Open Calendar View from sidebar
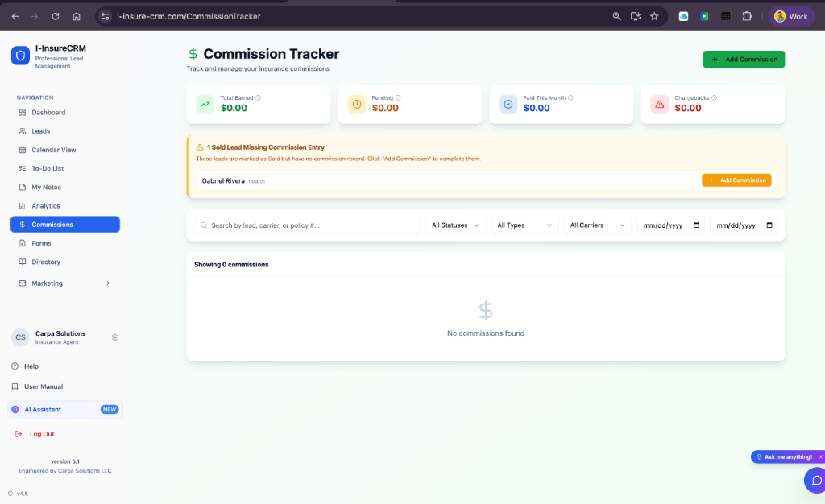Screen dimensions: 825x504 click(64, 150)
